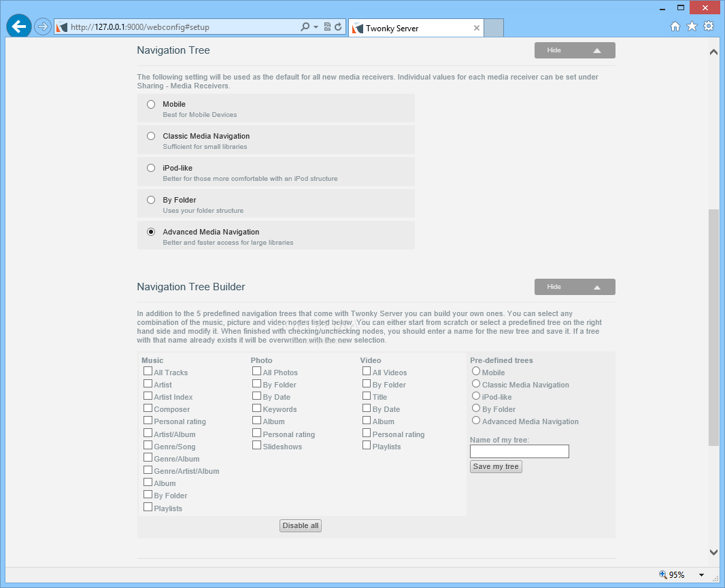Select the Twonky Server tab

416,28
